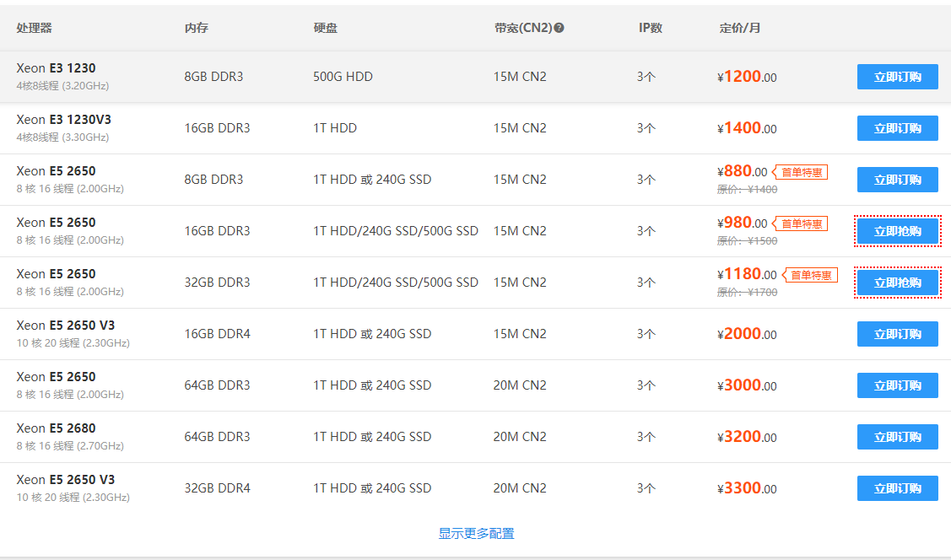Click the ¥980.00 discounted price
Viewport: 951px width, 560px height.
pyautogui.click(x=742, y=223)
